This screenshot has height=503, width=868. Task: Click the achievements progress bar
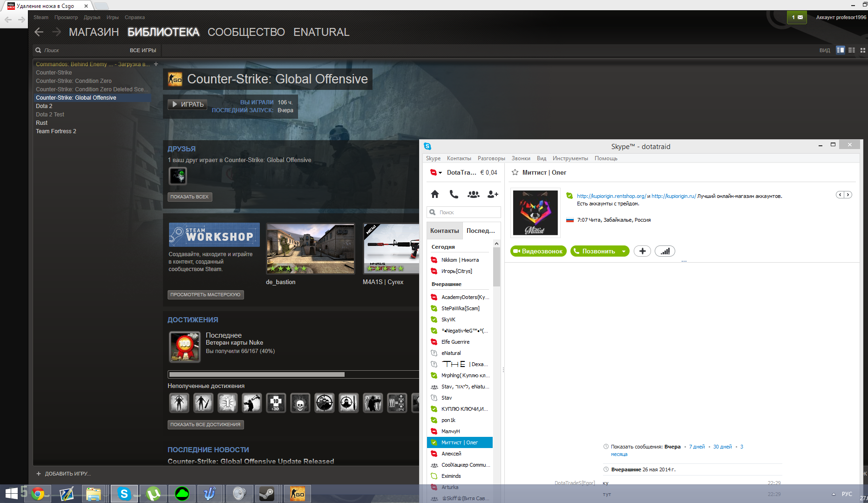tap(293, 374)
